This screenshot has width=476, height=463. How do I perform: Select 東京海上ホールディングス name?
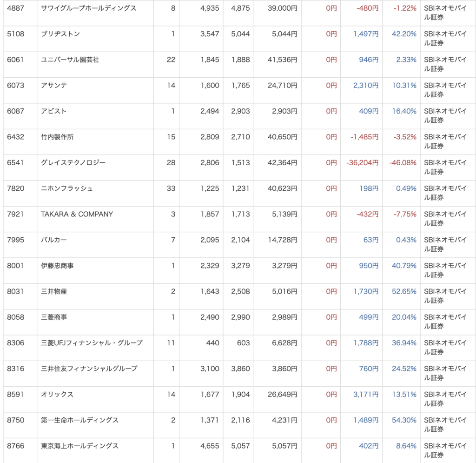[80, 446]
